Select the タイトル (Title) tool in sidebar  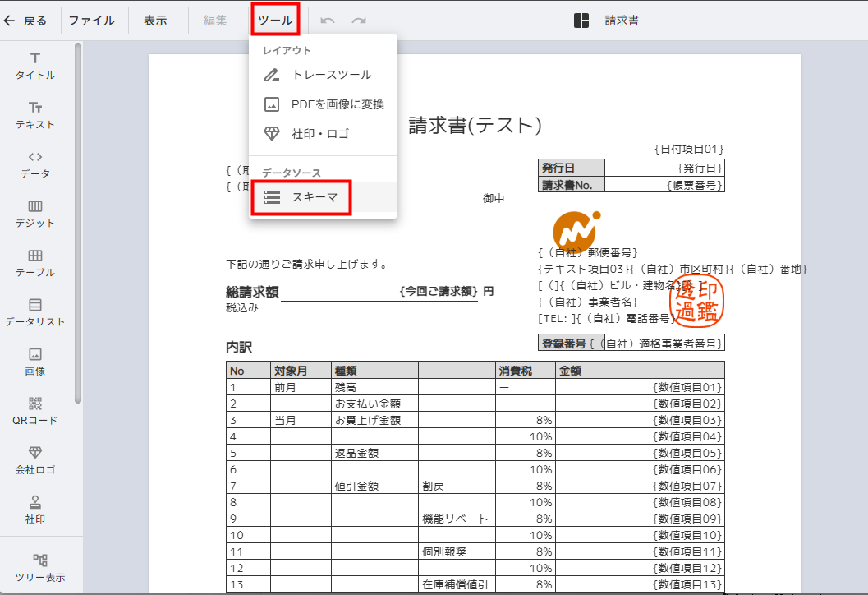[x=35, y=66]
